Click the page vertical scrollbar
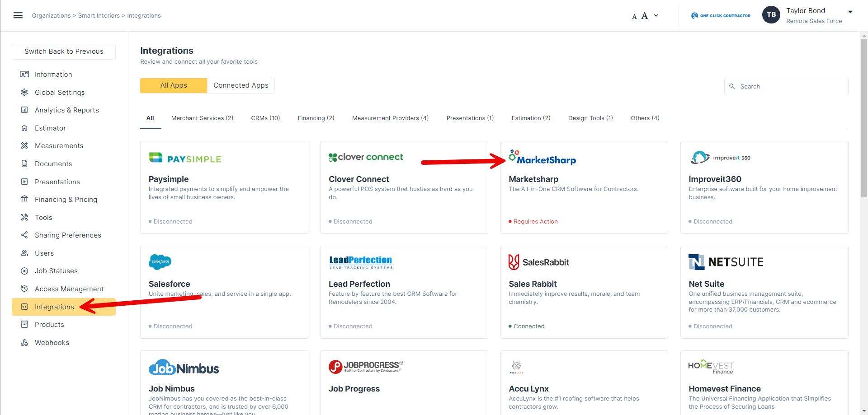This screenshot has height=415, width=868. click(x=864, y=118)
